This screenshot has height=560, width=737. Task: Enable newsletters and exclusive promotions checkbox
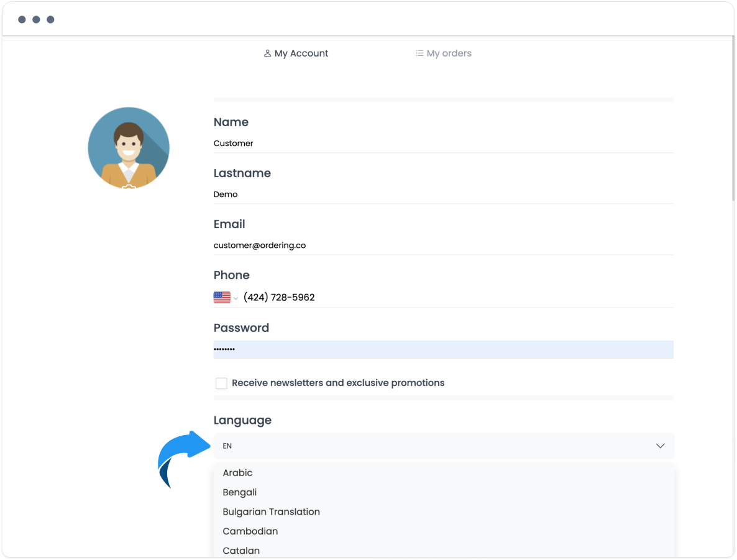pos(221,383)
